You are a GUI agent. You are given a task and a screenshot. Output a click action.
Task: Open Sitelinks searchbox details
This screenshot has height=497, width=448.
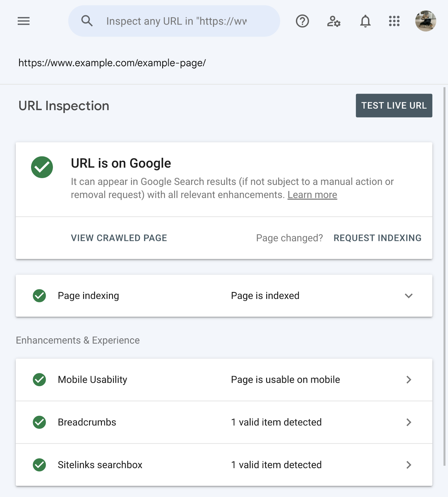pyautogui.click(x=409, y=465)
